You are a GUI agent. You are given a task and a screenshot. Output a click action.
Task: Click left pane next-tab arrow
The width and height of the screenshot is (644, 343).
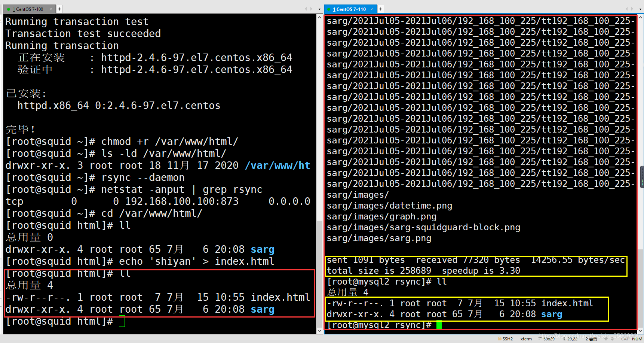pos(311,9)
